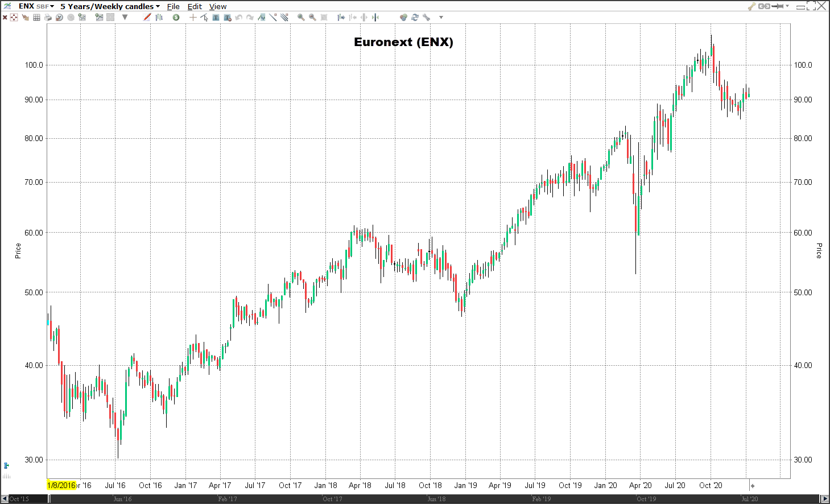Print the chart using the printer icon
The width and height of the screenshot is (830, 504).
[48, 18]
